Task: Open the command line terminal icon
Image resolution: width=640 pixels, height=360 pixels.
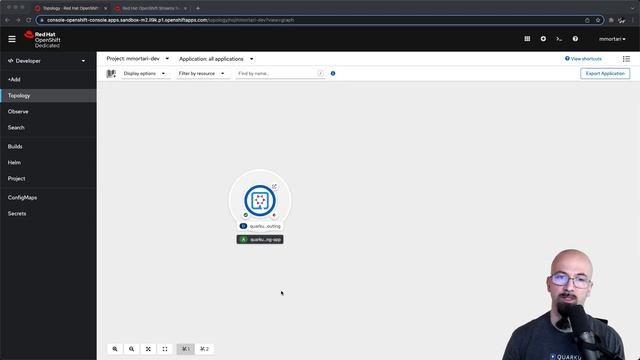Action: point(559,39)
